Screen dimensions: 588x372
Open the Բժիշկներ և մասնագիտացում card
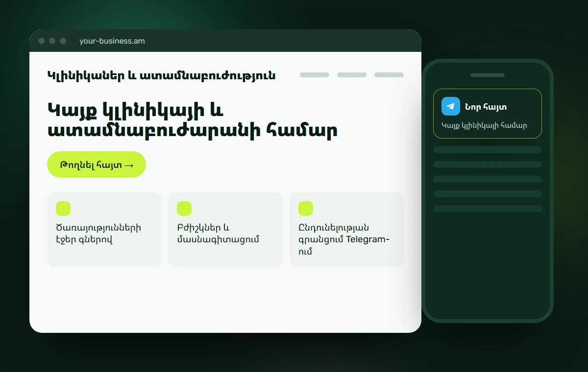point(225,230)
